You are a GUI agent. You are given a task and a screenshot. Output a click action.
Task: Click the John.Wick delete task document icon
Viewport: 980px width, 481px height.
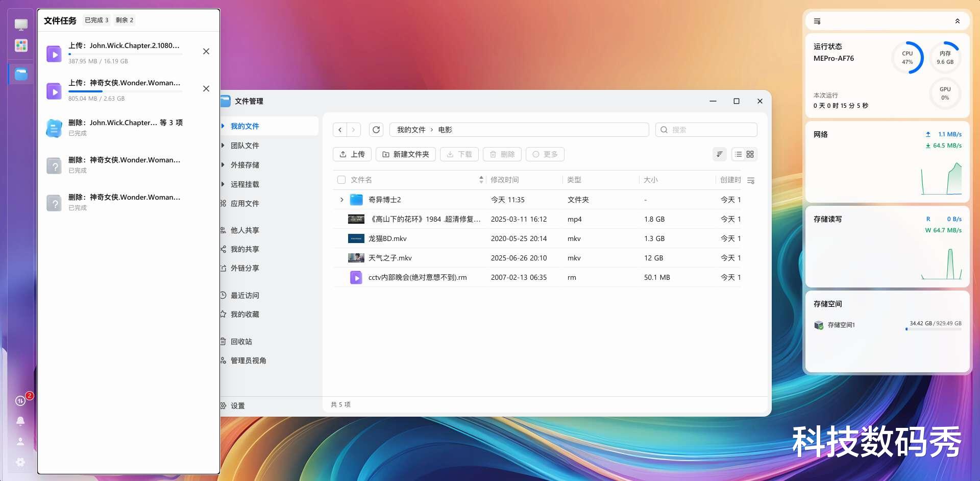click(x=54, y=128)
